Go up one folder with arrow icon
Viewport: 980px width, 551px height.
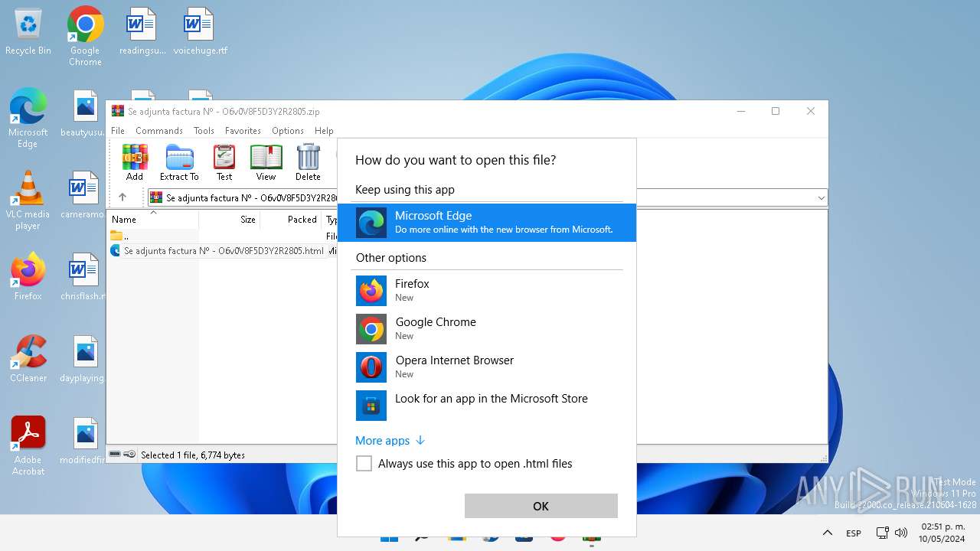pos(122,197)
